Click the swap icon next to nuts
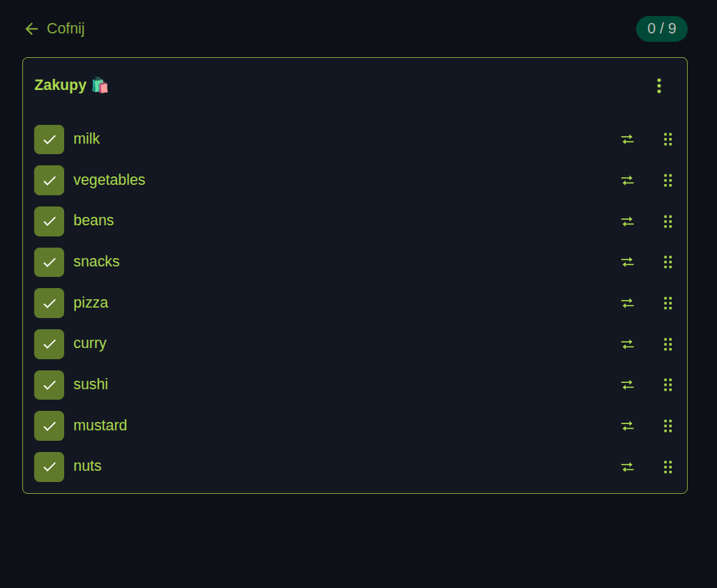This screenshot has width=717, height=588. point(627,467)
